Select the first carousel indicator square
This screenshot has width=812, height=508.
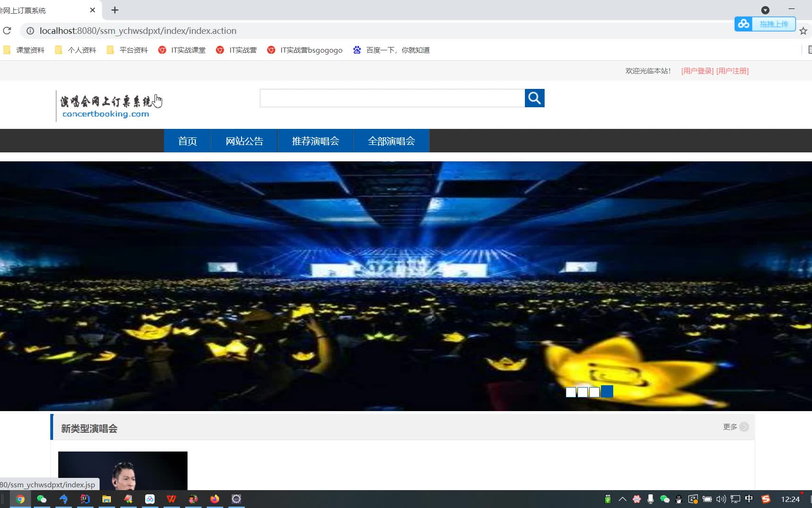pos(570,392)
